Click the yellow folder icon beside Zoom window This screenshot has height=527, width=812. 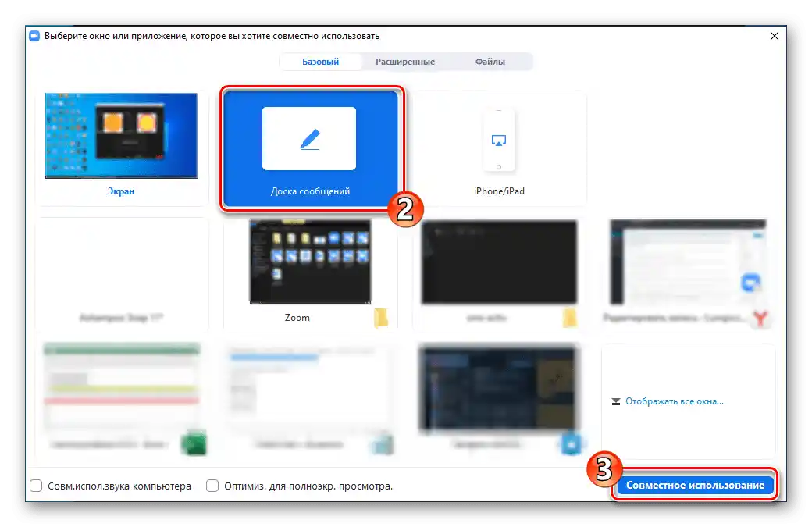pyautogui.click(x=380, y=318)
